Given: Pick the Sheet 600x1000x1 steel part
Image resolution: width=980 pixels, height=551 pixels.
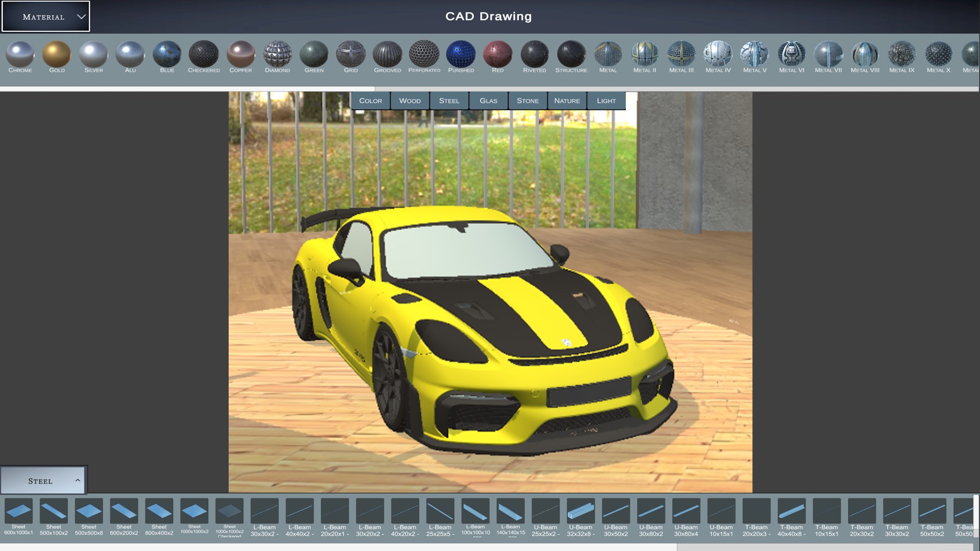Looking at the screenshot, I should click(x=18, y=511).
